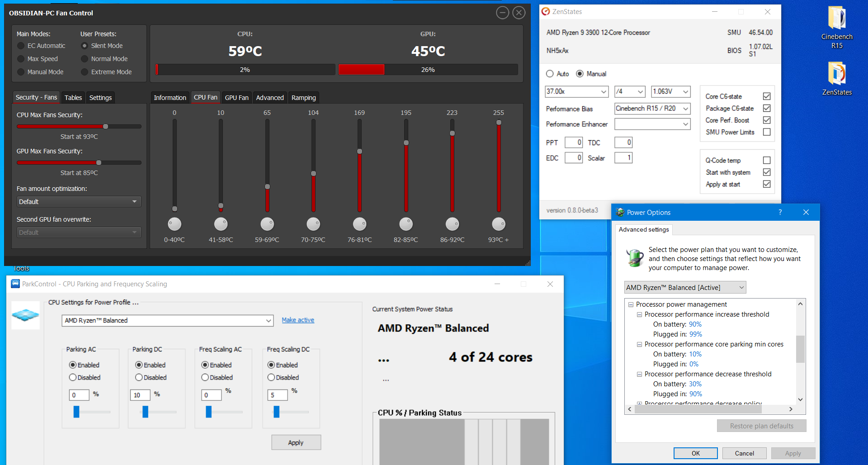
Task: Open the Cinebench R15 desktop shortcut
Action: 837,27
